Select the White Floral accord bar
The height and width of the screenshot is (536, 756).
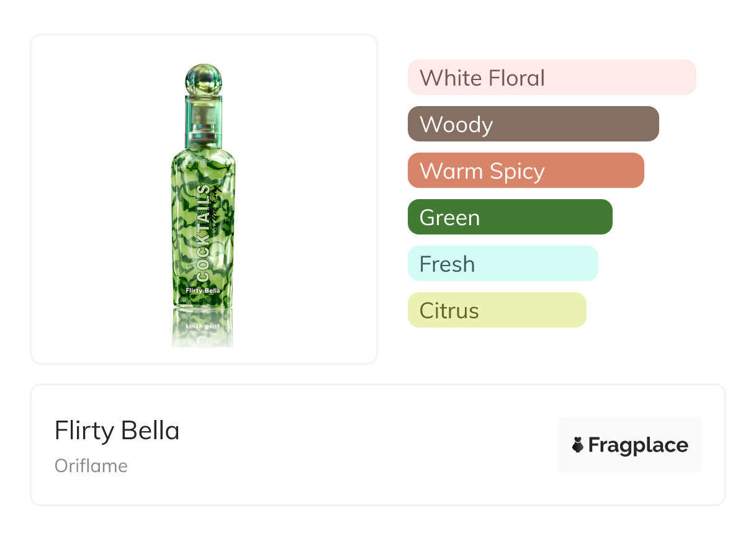pos(551,78)
